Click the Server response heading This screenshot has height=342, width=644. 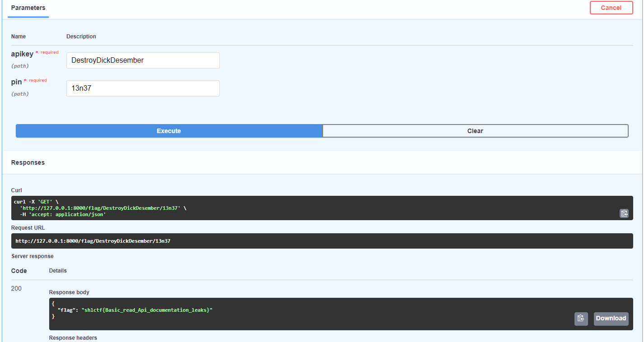[x=32, y=256]
